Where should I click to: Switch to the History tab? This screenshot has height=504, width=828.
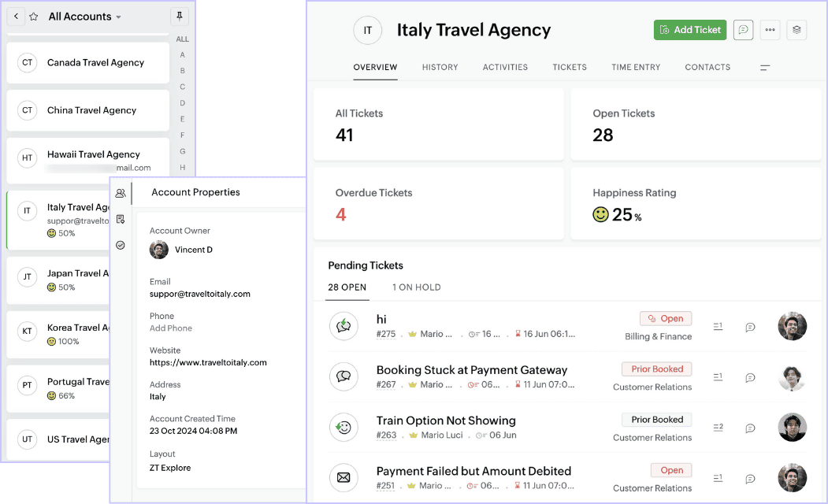pos(440,68)
